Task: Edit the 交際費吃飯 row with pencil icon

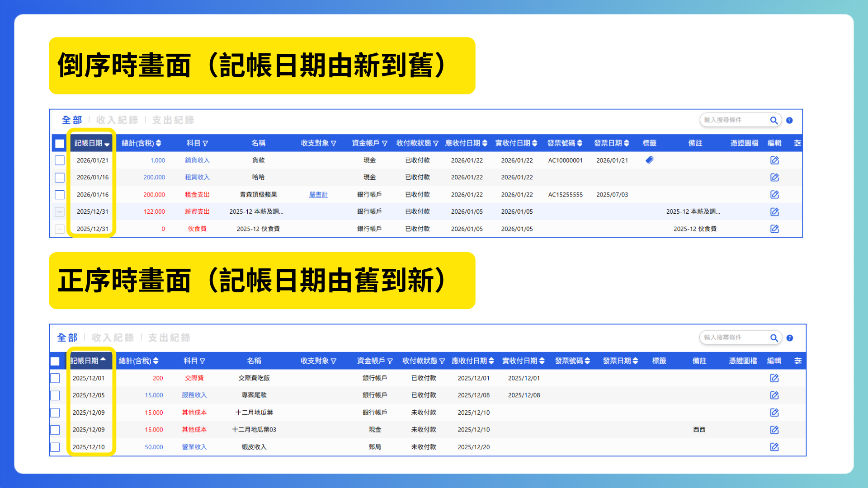Action: [x=774, y=378]
